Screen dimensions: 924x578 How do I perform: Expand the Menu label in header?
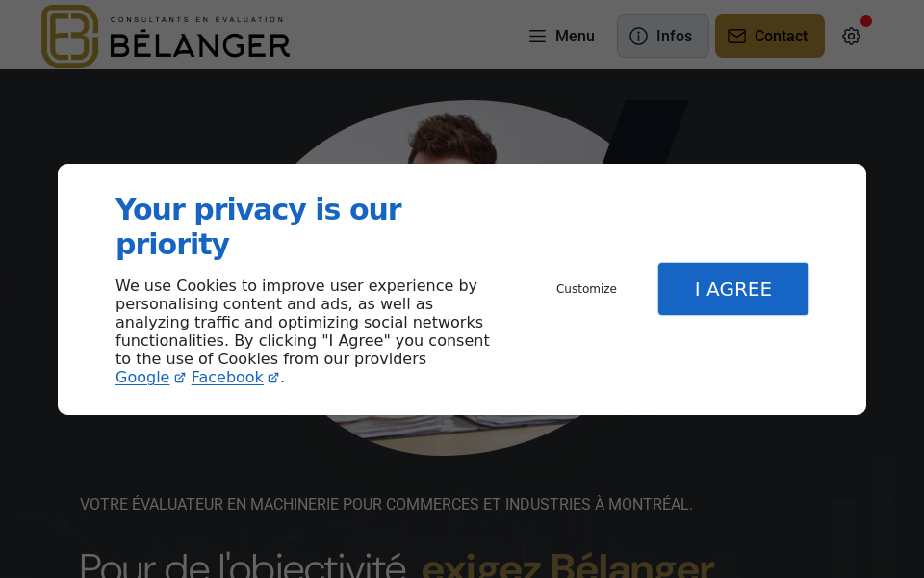[575, 37]
